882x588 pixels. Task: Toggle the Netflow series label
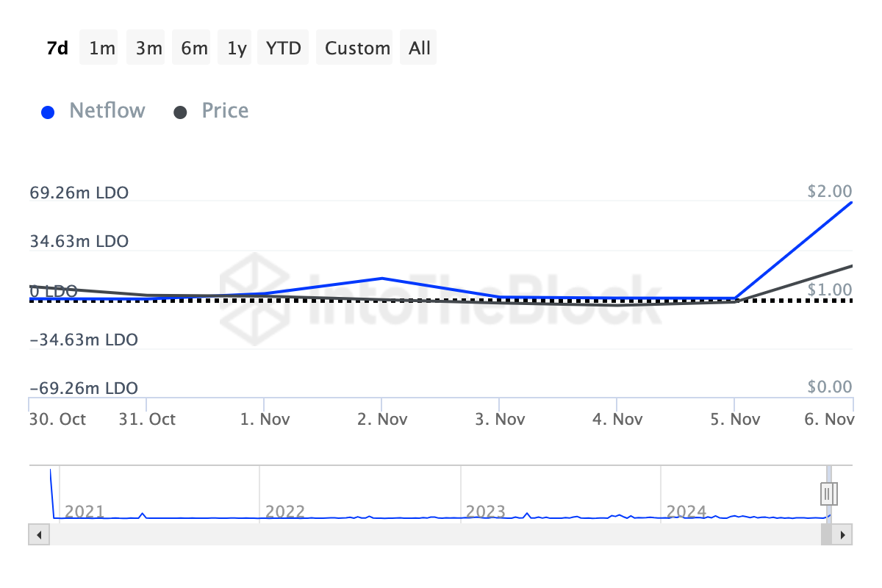107,111
